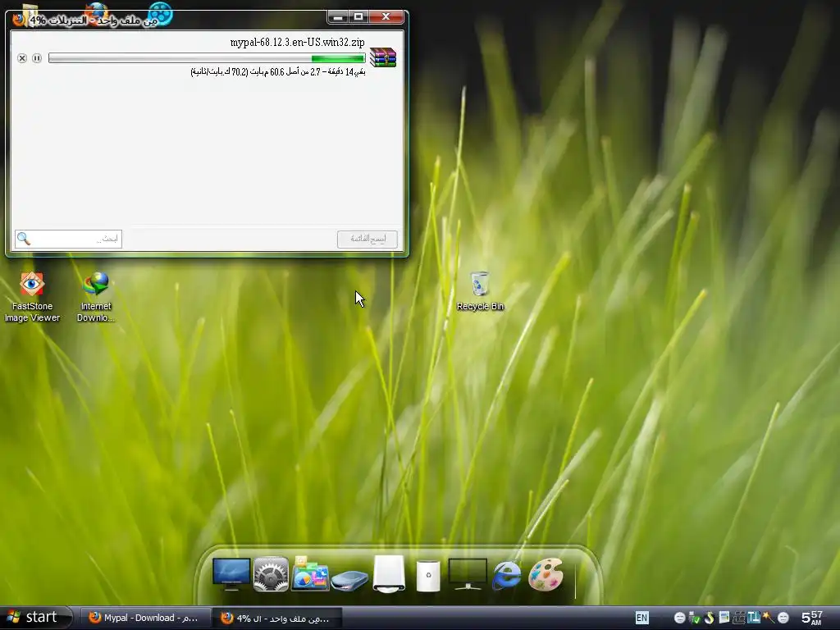This screenshot has width=840, height=630.
Task: Open the black display icon in dock
Action: point(468,573)
